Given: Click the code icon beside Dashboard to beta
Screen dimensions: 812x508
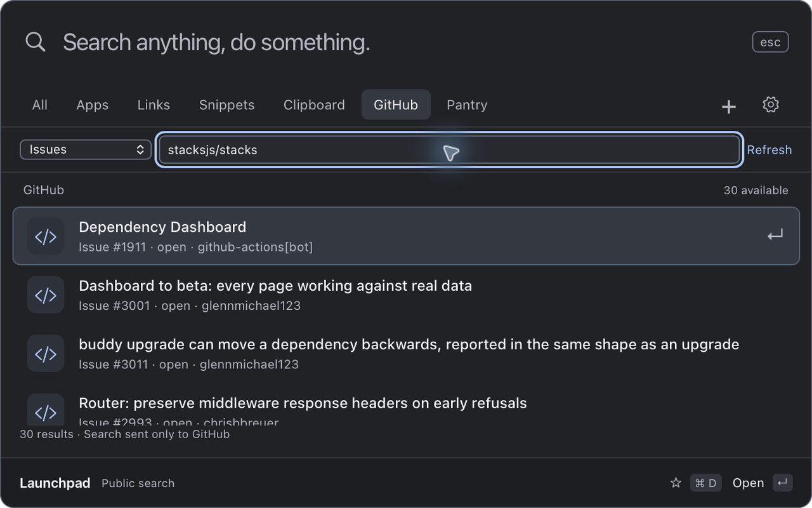Looking at the screenshot, I should click(x=46, y=295).
